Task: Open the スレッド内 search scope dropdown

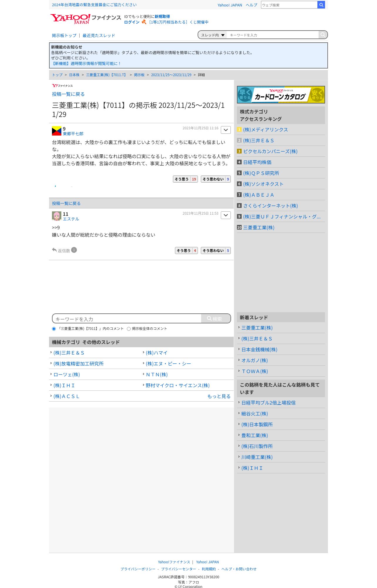Action: (213, 35)
